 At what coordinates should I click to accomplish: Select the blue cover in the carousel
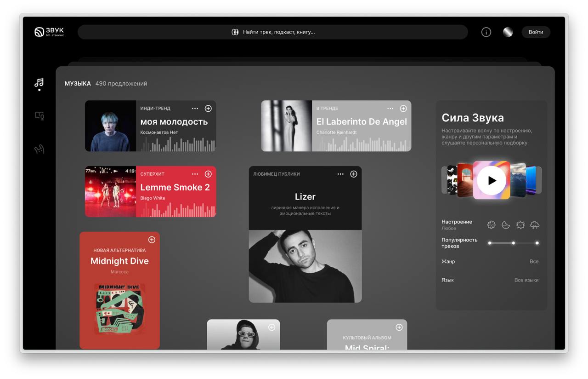point(531,180)
